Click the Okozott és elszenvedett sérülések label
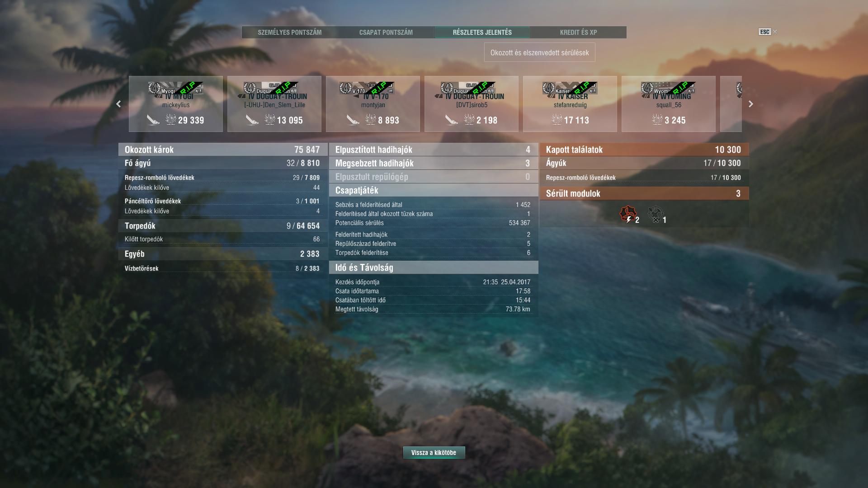This screenshot has width=868, height=488. [539, 52]
